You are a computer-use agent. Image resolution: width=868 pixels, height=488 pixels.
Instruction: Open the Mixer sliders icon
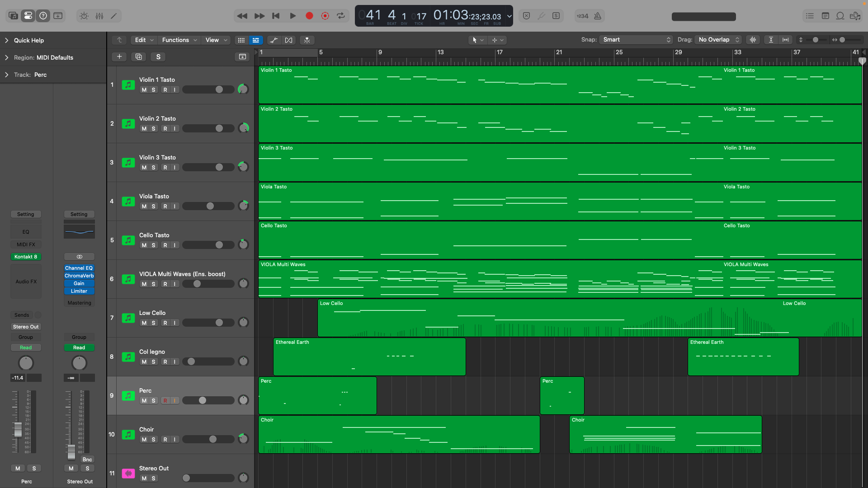[x=99, y=16]
